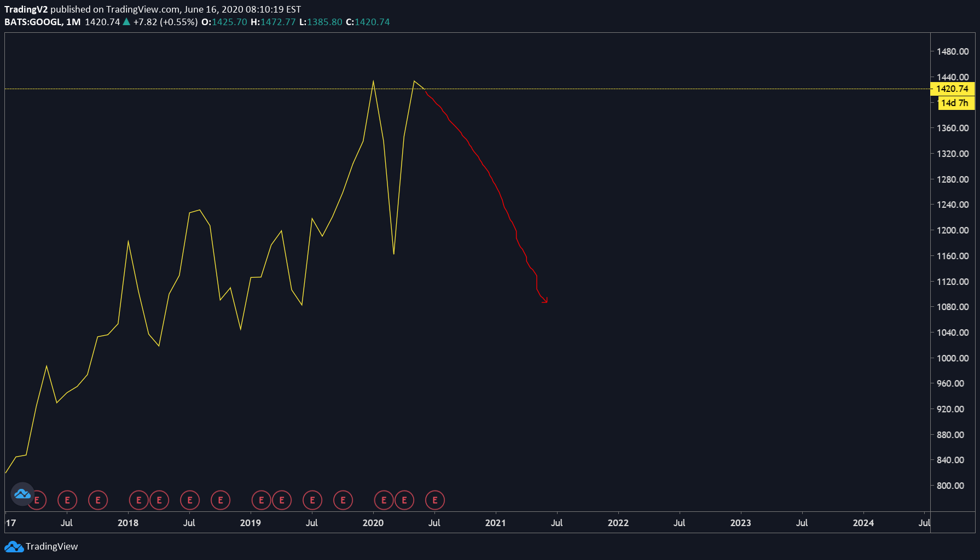Click the February 2019 earnings marker
Viewport: 980px width, 560px height.
(262, 500)
